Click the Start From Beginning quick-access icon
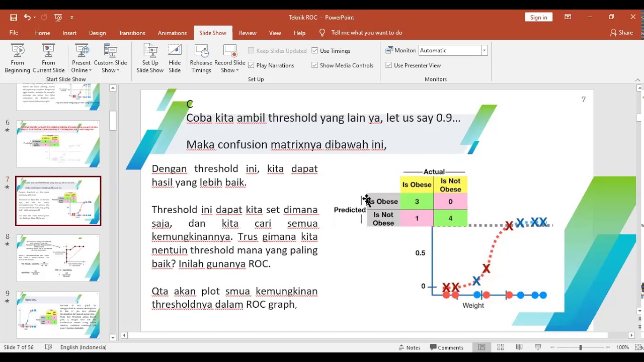644x362 pixels. [58, 17]
